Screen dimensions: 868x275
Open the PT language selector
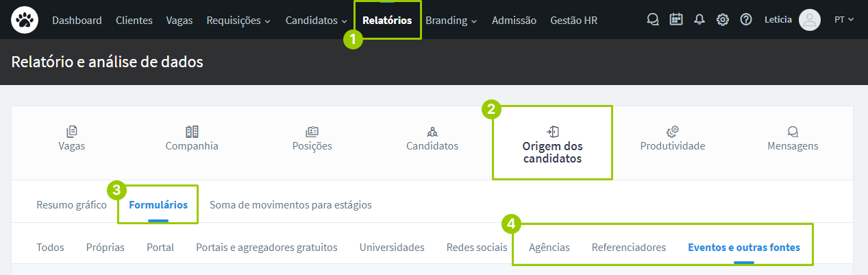(844, 20)
